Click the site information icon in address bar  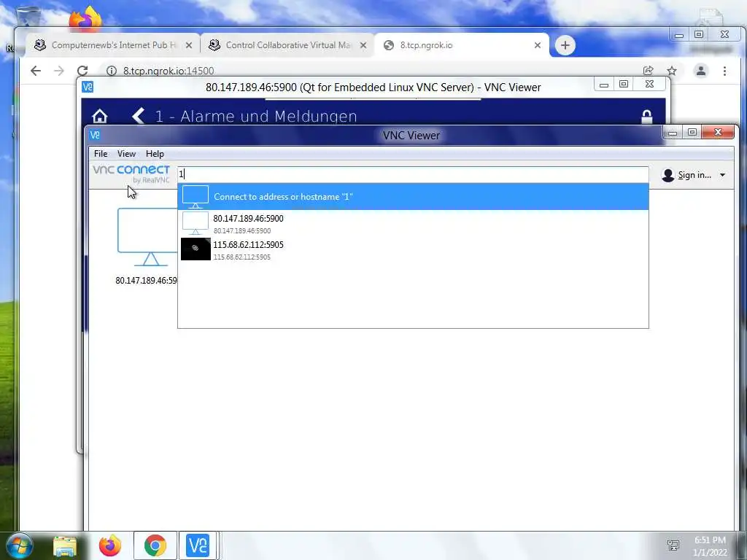point(112,71)
